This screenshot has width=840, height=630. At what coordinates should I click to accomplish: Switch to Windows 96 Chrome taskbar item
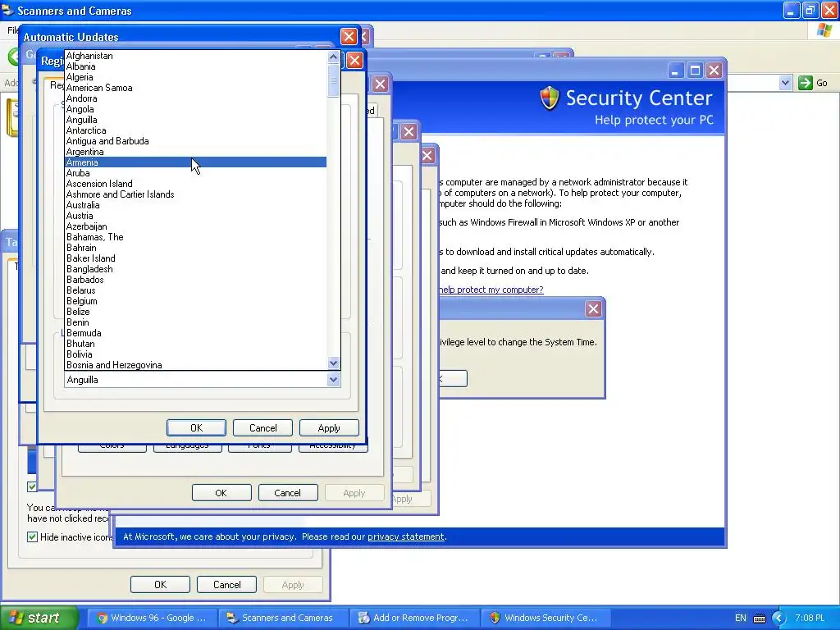(152, 618)
